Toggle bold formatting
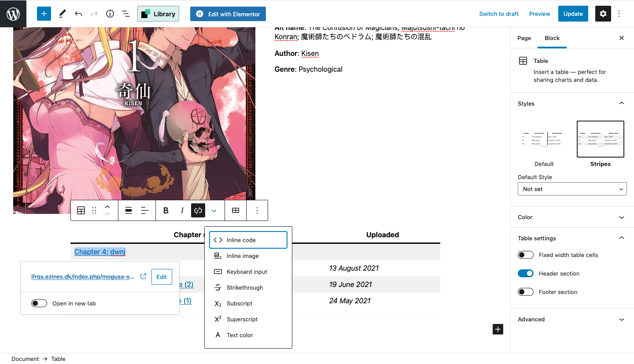634x364 pixels. (x=166, y=210)
